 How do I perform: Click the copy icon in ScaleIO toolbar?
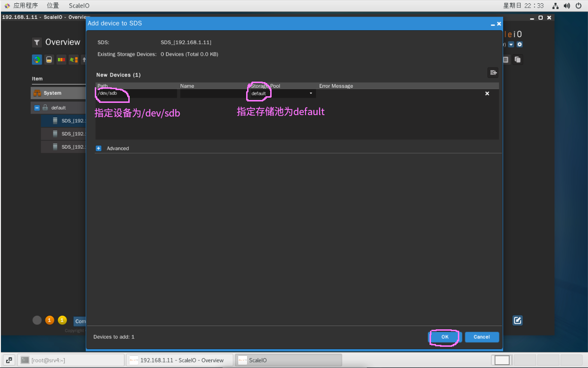coord(517,60)
